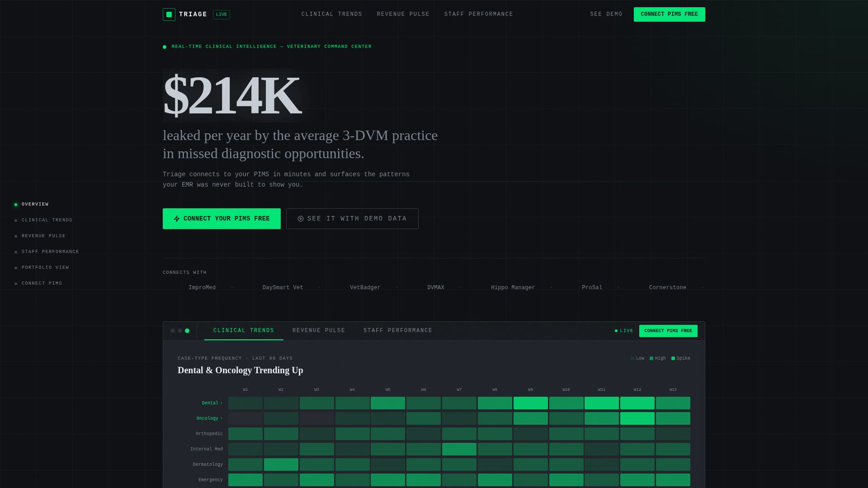Click the VetBadger integration name

tap(365, 287)
